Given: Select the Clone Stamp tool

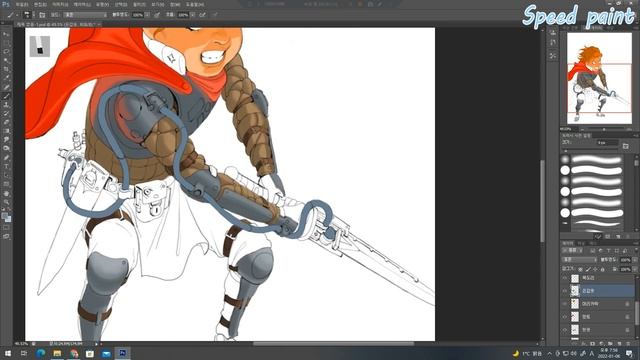Looking at the screenshot, I should [6, 104].
